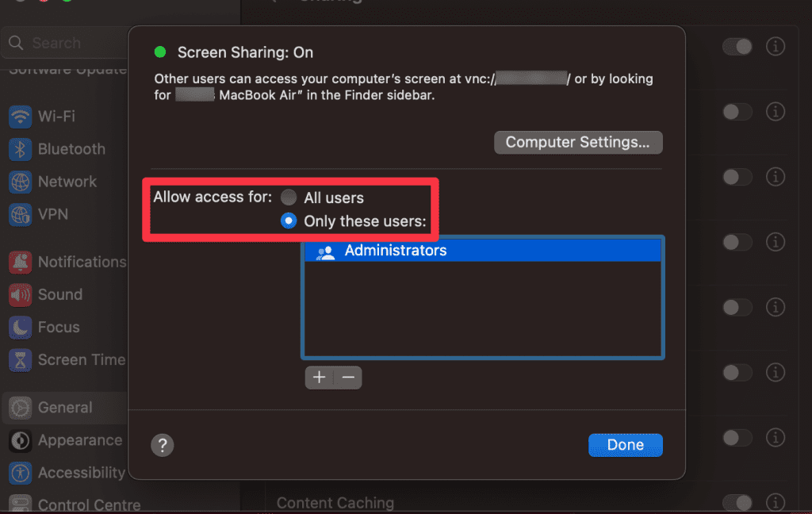The image size is (812, 514).
Task: Click the help question mark button
Action: pos(162,445)
